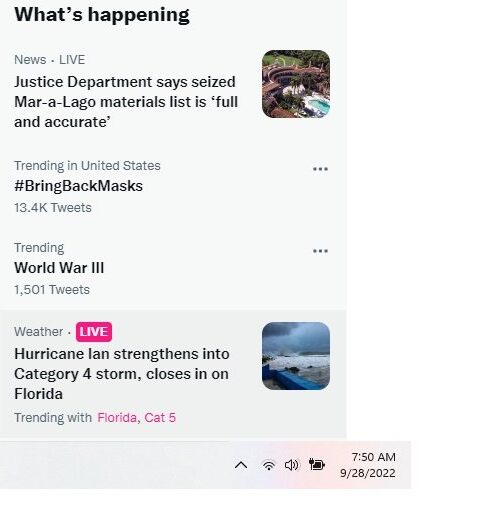
Task: Click the Cat 5 trending-with link
Action: tap(160, 418)
